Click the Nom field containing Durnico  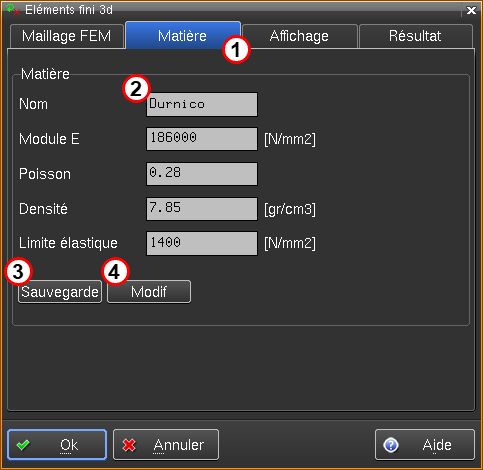pyautogui.click(x=202, y=105)
